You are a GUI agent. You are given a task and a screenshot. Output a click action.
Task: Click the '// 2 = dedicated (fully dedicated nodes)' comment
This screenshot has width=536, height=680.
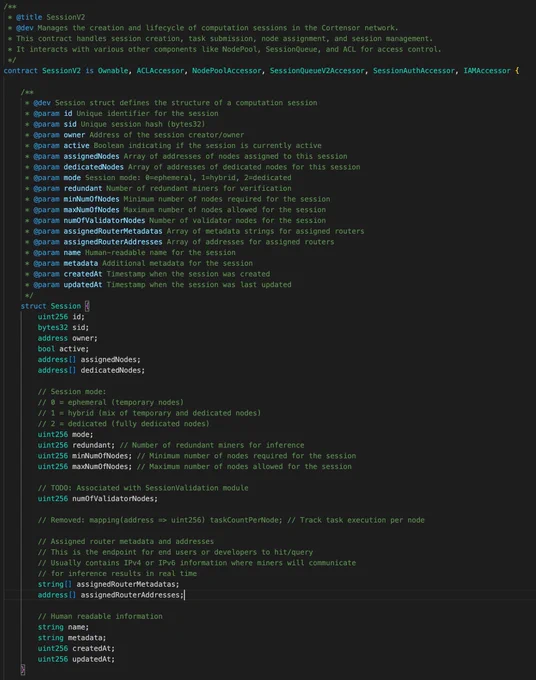click(124, 424)
